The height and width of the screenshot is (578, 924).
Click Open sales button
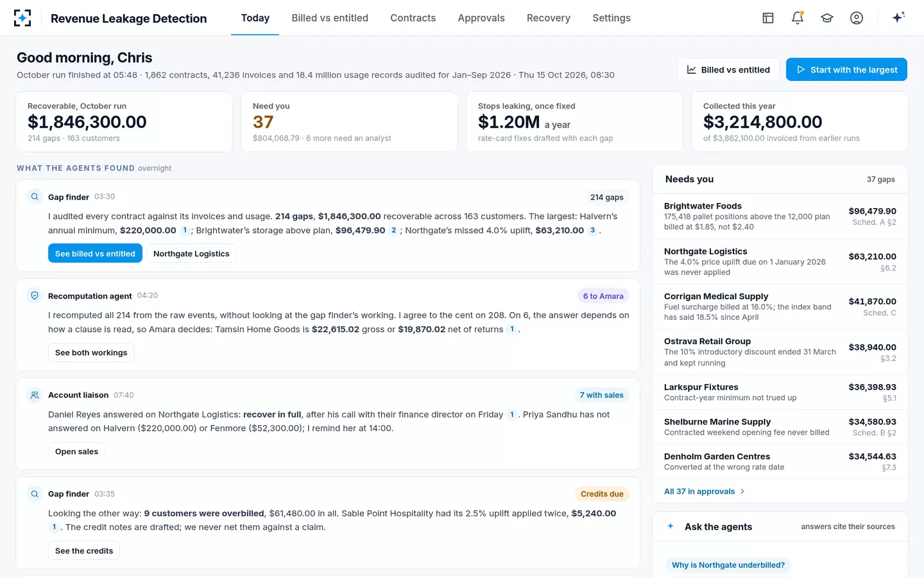(x=76, y=451)
